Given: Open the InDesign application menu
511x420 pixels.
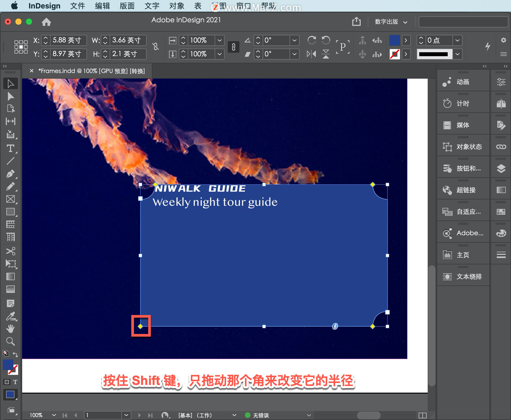Looking at the screenshot, I should click(x=44, y=6).
